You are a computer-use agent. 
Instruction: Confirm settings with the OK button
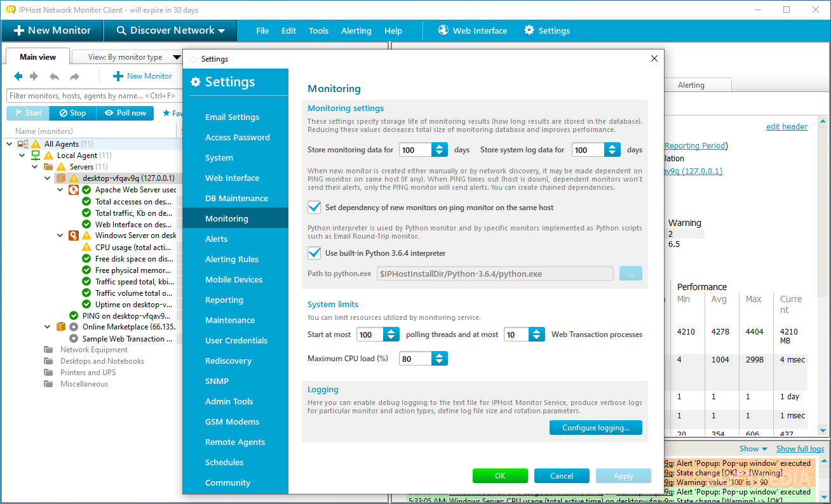coord(500,476)
